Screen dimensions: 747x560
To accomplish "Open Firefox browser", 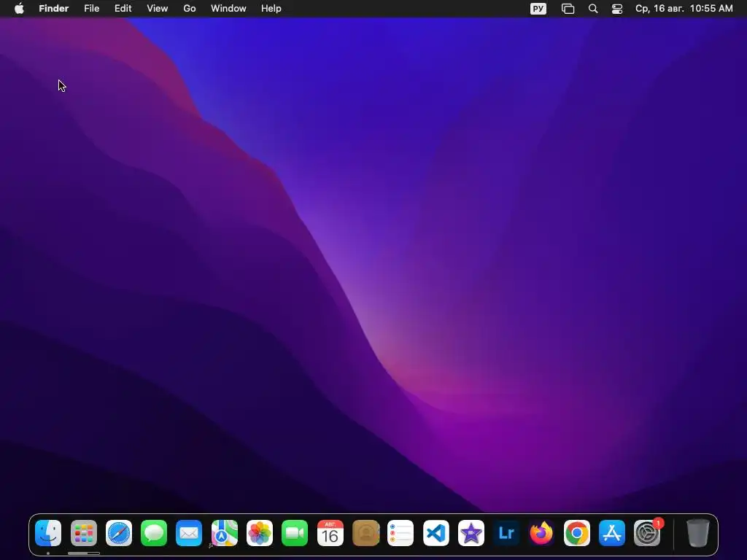I will [x=542, y=533].
